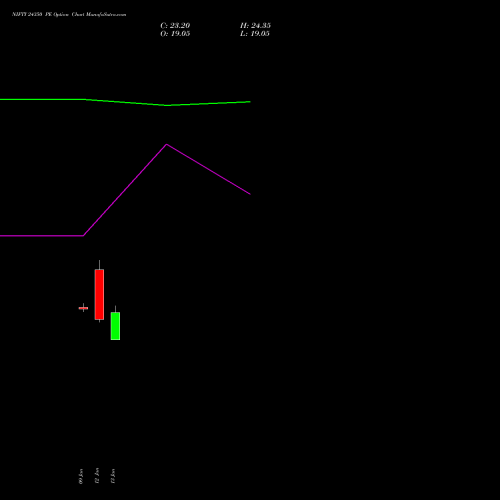Click the NIFTY PE Option Chart title text
The width and height of the screenshot is (500, 500).
click(69, 15)
